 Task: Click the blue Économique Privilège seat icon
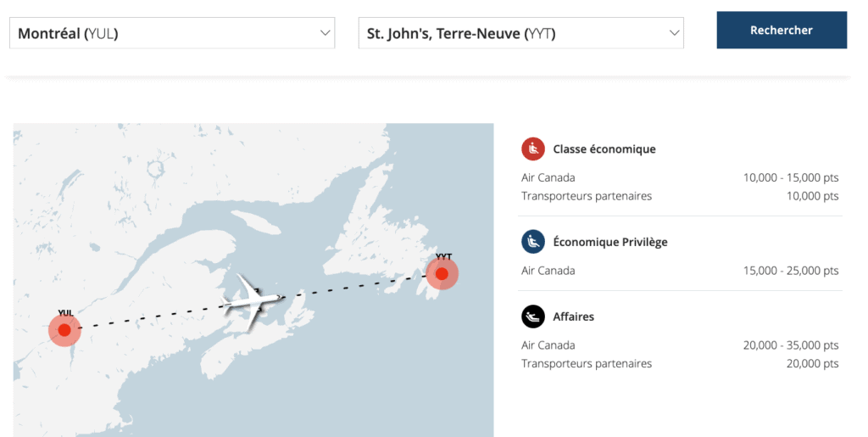(x=532, y=242)
